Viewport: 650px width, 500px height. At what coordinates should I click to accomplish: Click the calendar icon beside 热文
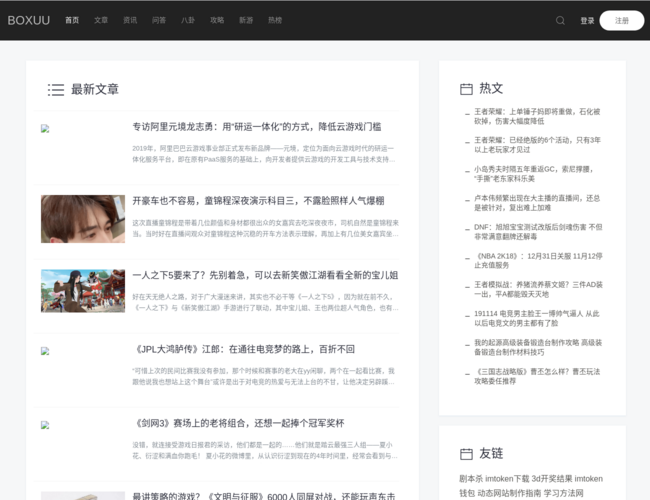(x=466, y=89)
